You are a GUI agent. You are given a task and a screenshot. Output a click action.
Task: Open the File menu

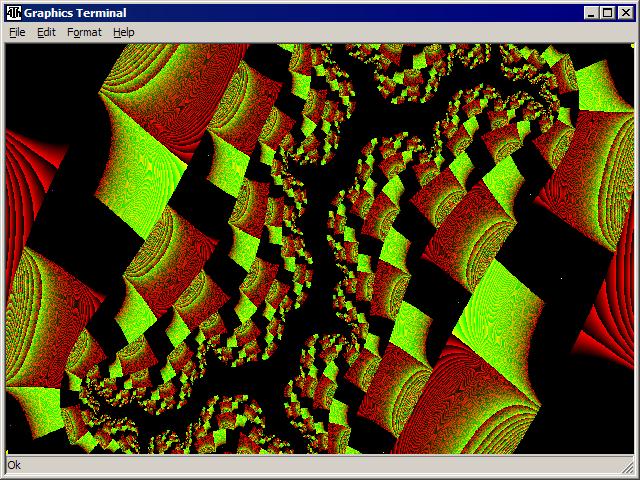point(17,32)
